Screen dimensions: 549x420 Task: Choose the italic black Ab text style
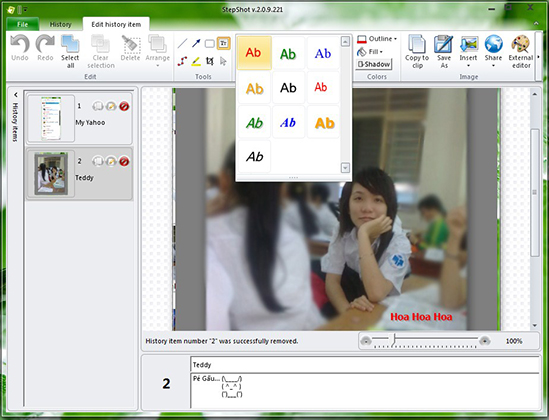(254, 156)
